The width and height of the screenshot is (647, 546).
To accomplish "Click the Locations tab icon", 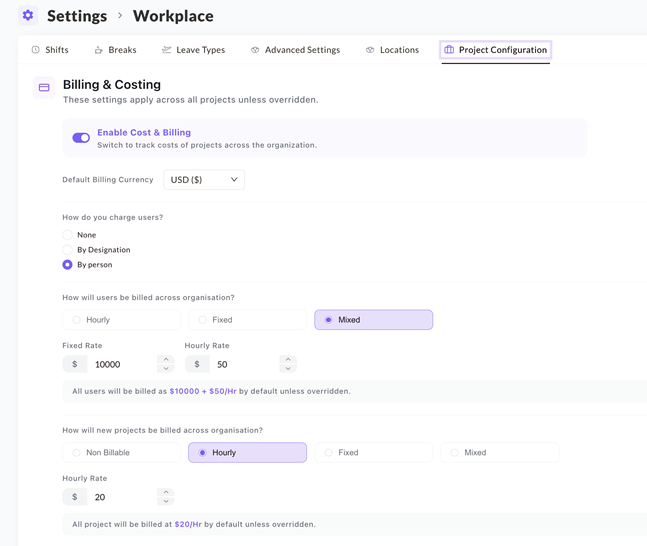I will [370, 50].
